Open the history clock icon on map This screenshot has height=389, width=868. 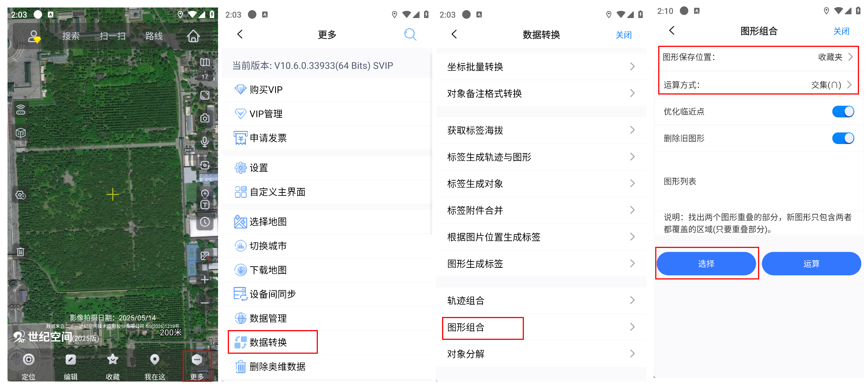[x=205, y=222]
